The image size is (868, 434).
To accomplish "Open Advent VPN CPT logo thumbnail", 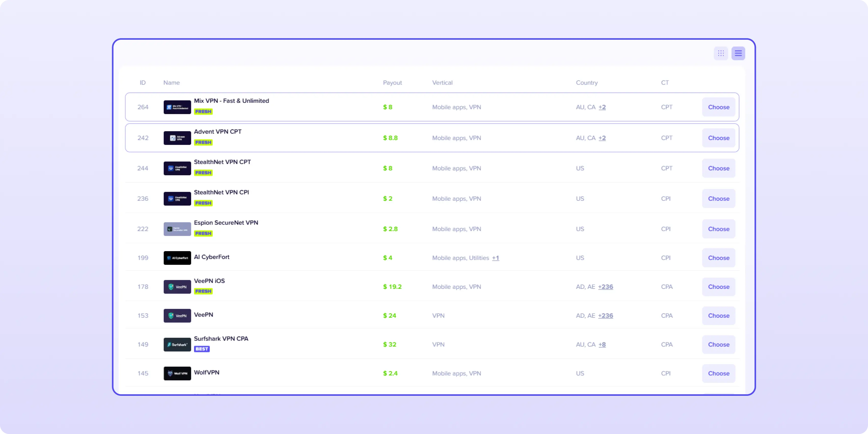I will point(177,138).
